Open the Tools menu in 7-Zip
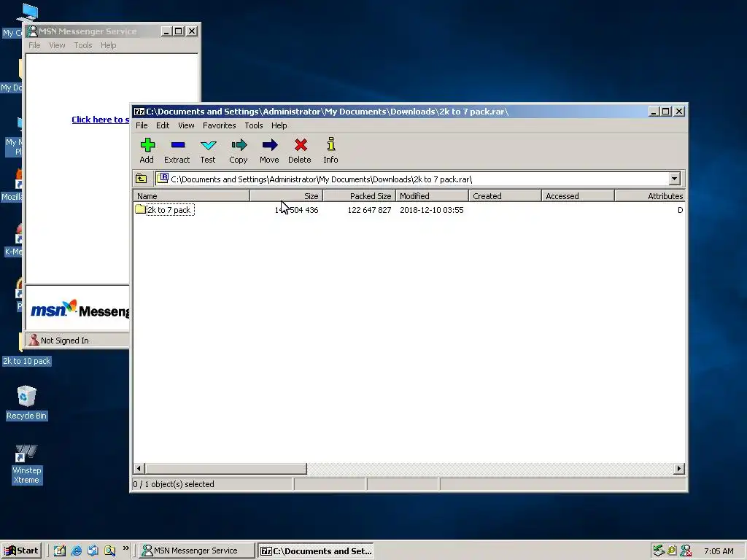 click(253, 125)
